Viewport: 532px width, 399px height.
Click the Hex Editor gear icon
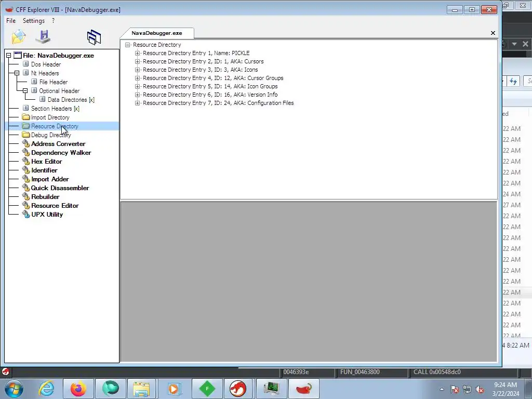(x=26, y=161)
